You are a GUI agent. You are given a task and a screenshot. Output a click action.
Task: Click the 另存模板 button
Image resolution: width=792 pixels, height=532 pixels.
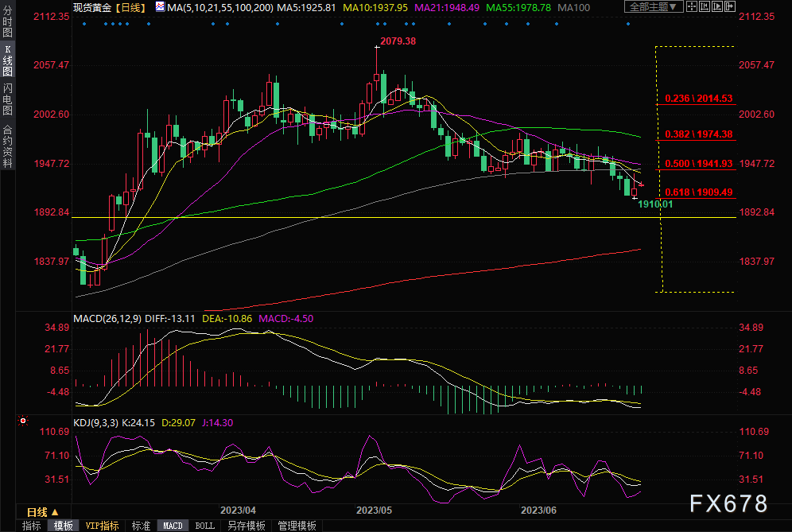[247, 526]
